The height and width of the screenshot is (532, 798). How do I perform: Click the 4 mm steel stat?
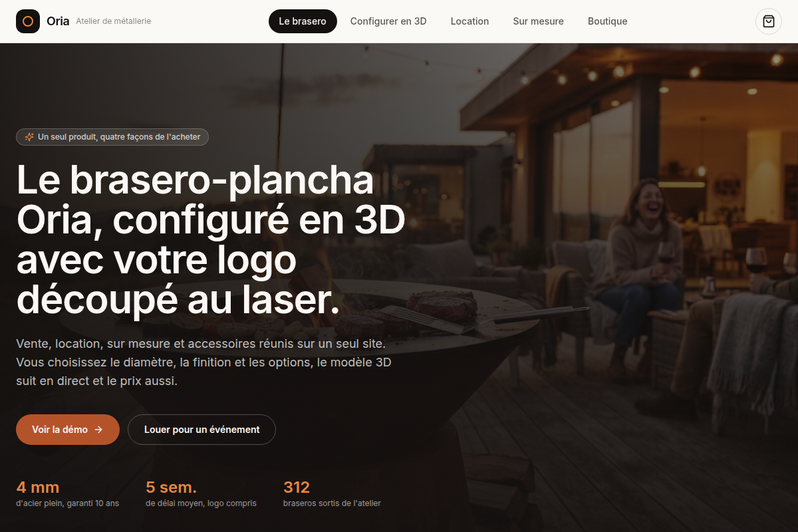67,493
